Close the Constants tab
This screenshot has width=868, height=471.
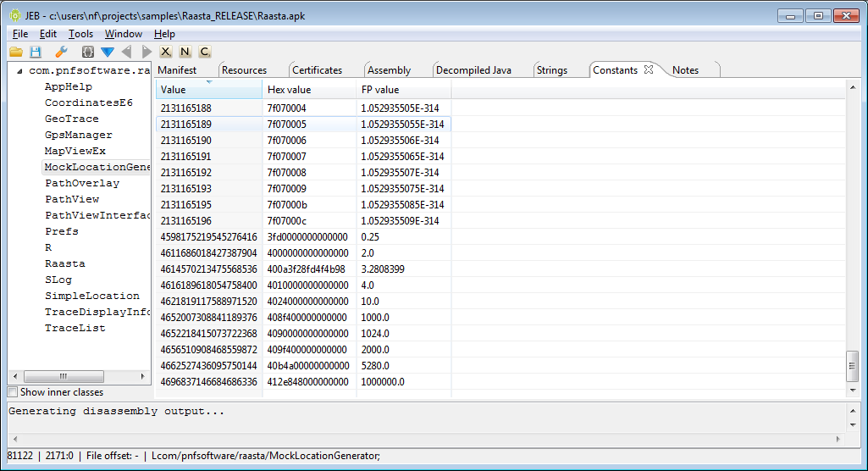(649, 69)
